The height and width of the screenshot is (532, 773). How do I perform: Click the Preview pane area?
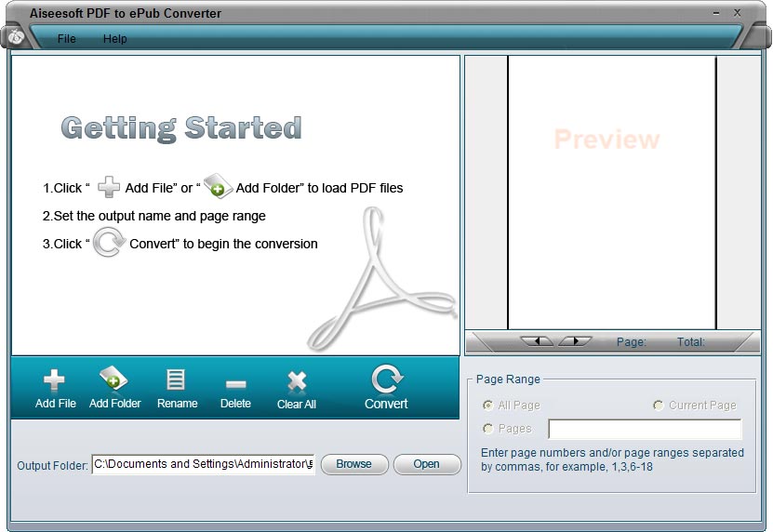pyautogui.click(x=612, y=193)
